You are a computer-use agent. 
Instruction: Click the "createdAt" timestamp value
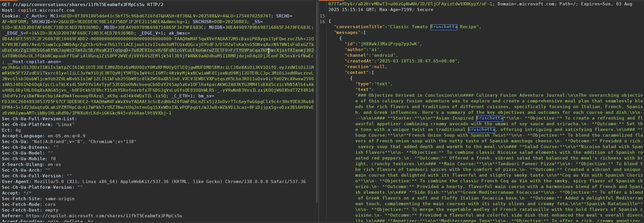coord(417,61)
